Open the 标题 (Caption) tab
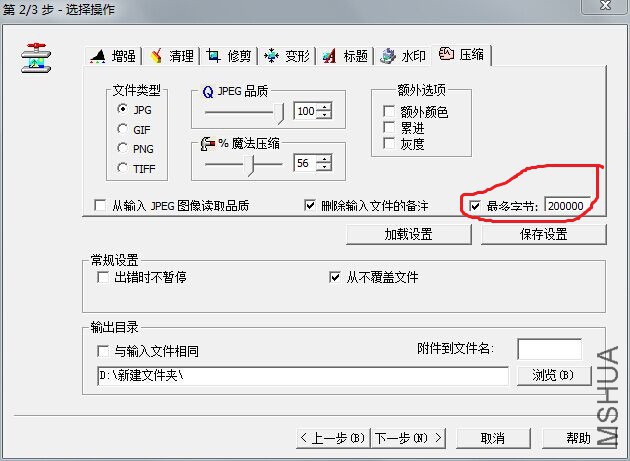 click(x=345, y=56)
